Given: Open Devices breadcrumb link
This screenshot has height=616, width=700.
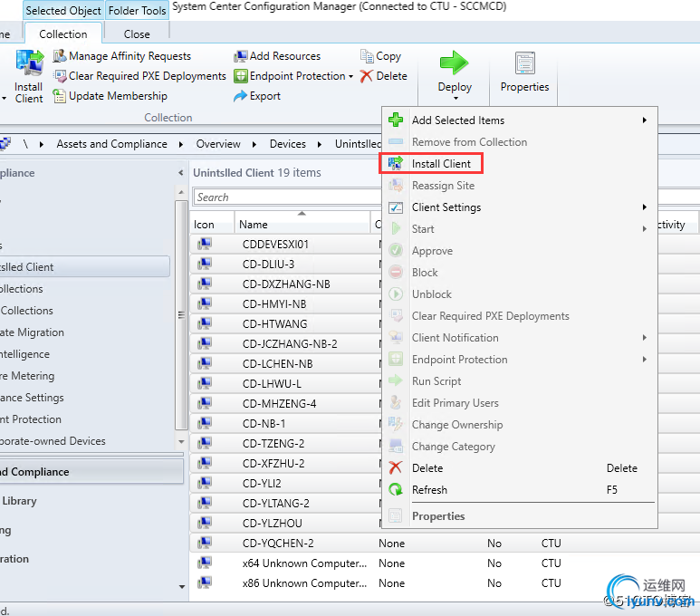Looking at the screenshot, I should point(287,144).
